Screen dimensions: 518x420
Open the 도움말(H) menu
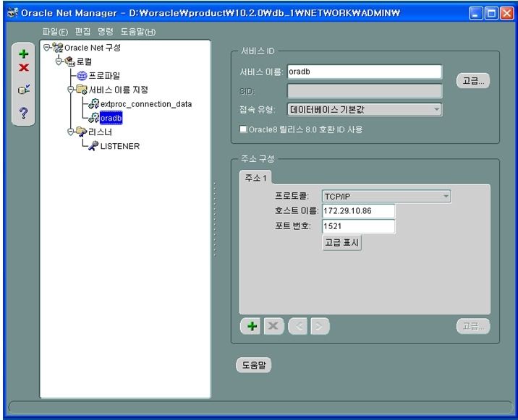[x=138, y=32]
